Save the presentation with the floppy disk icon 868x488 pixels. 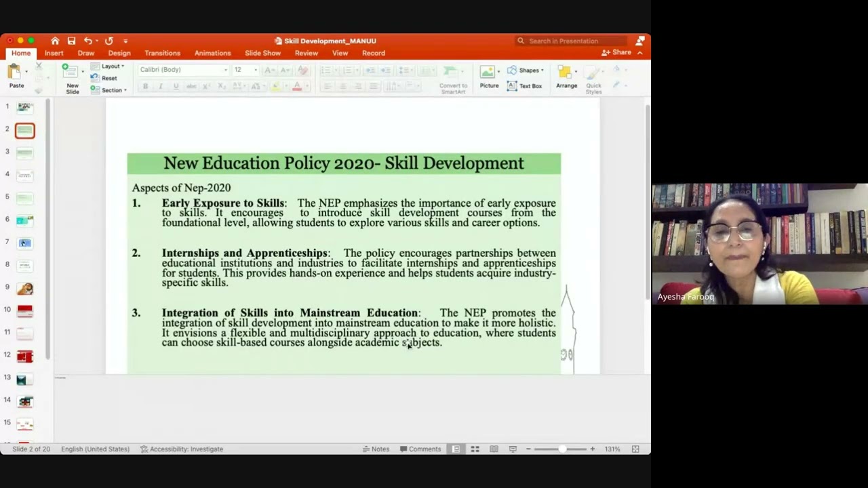71,41
